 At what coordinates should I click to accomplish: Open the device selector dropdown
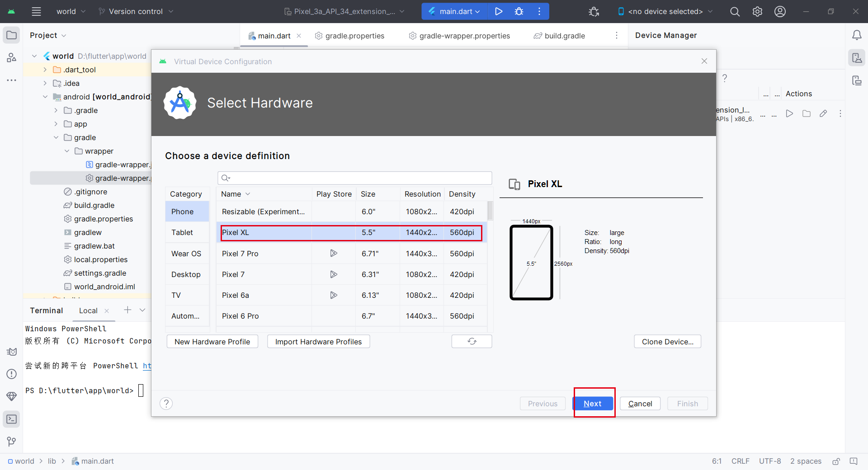click(665, 11)
